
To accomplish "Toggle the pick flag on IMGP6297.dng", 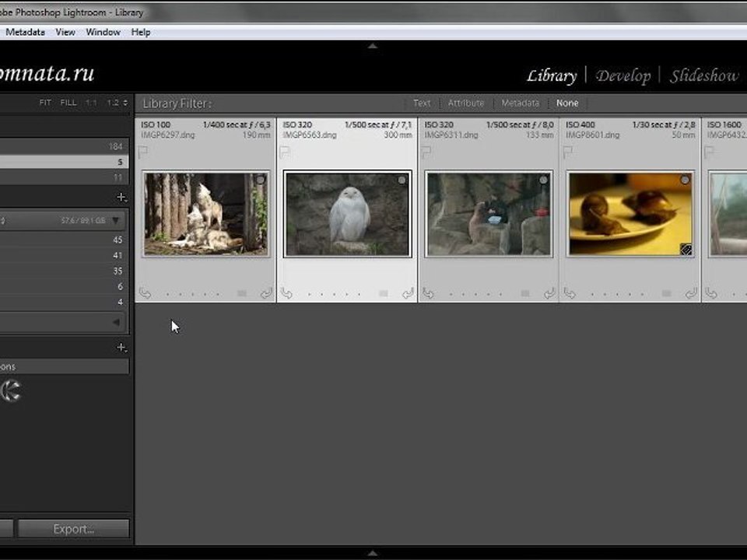I will click(143, 152).
